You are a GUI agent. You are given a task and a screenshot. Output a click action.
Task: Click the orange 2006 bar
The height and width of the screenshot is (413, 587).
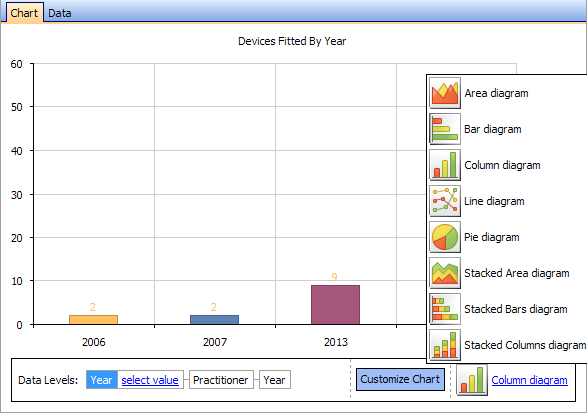coord(94,320)
